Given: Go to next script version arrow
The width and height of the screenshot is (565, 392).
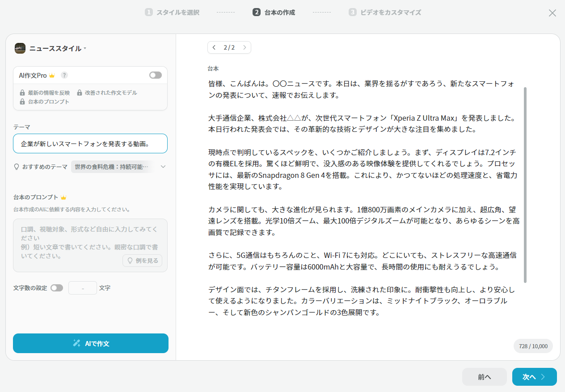Looking at the screenshot, I should [245, 47].
